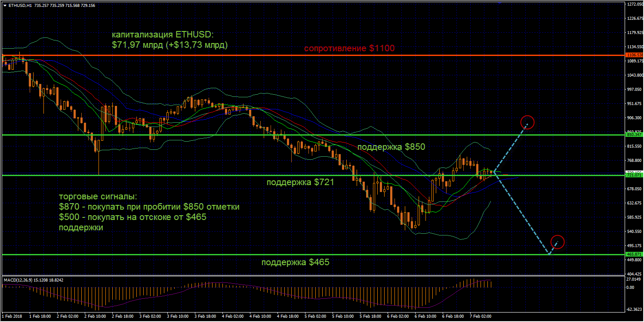Click the 'поддержка $465' support label
The height and width of the screenshot is (322, 644).
pyautogui.click(x=295, y=262)
